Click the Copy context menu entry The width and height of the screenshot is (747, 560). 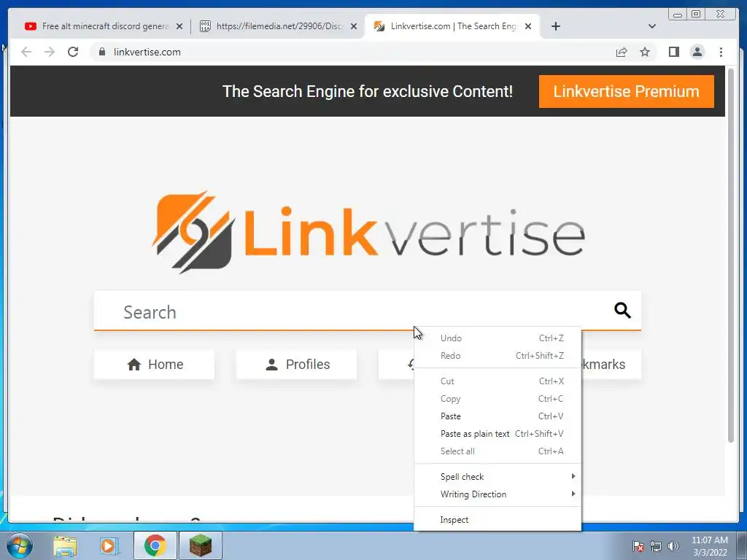point(498,399)
